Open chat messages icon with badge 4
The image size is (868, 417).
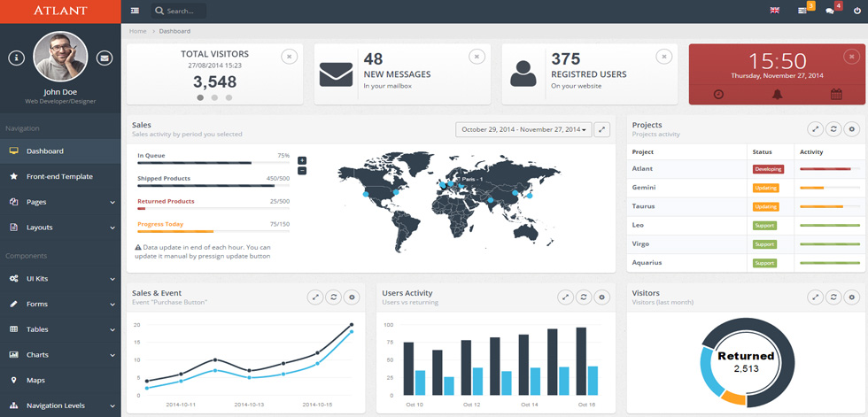click(830, 11)
